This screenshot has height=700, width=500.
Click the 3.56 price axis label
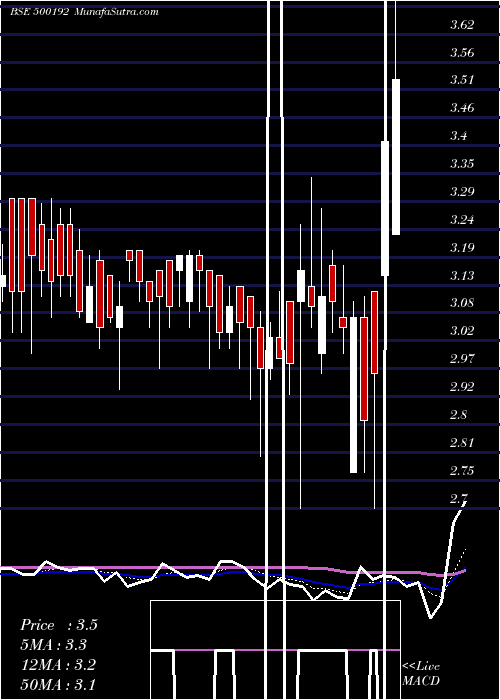462,53
